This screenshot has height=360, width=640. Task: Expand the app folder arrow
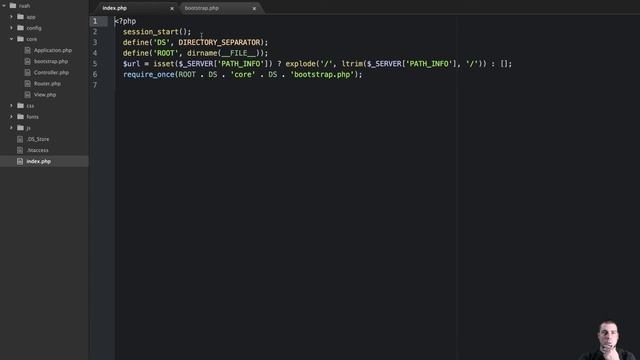pos(11,17)
